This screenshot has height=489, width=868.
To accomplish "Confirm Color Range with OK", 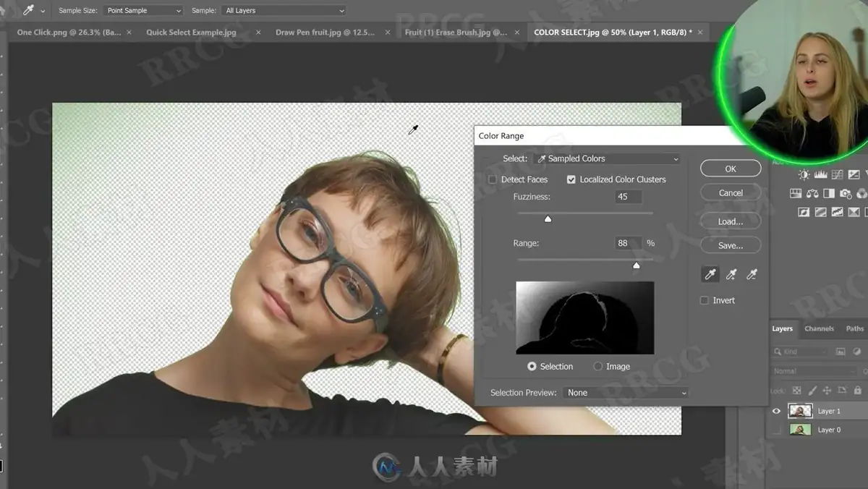I will point(731,169).
